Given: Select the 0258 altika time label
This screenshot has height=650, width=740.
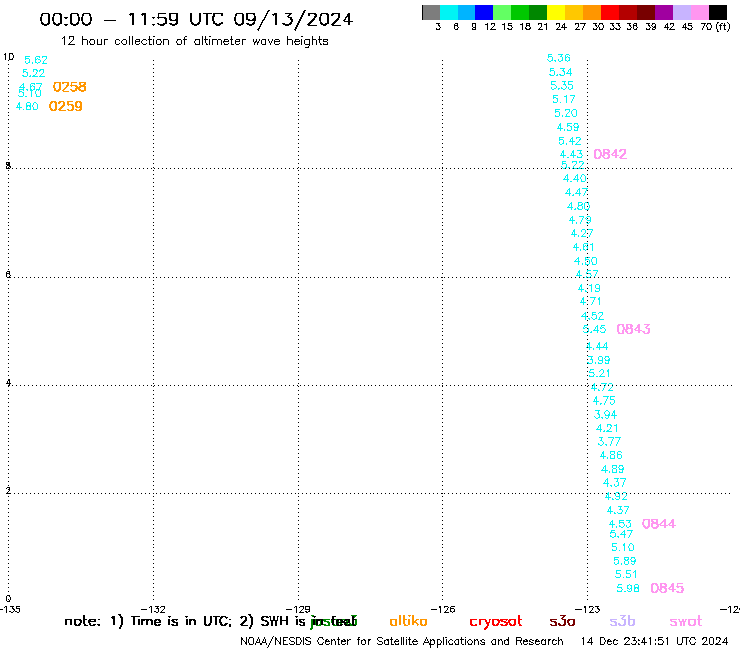Looking at the screenshot, I should click(x=69, y=87).
